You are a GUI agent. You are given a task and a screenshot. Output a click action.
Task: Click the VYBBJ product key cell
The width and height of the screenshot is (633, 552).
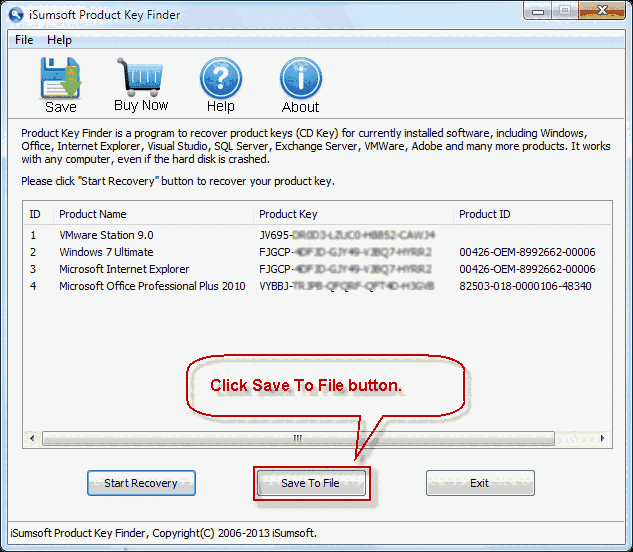tap(347, 286)
